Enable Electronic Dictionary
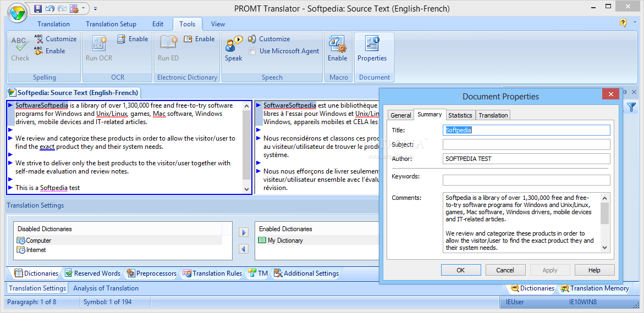The height and width of the screenshot is (313, 644). pyautogui.click(x=199, y=39)
